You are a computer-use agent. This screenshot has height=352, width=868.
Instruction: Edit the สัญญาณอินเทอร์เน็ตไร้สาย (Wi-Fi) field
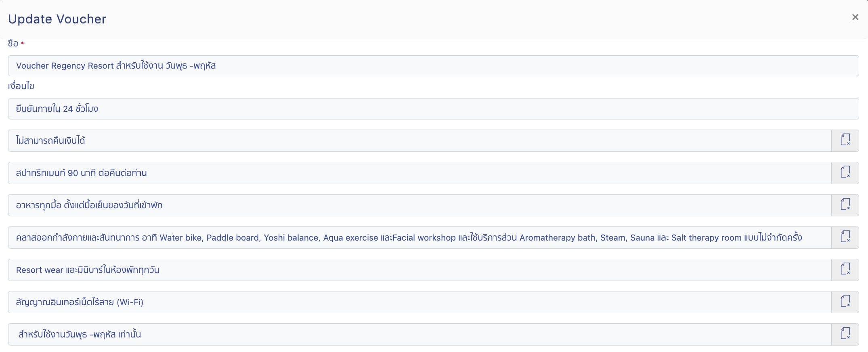tap(420, 302)
